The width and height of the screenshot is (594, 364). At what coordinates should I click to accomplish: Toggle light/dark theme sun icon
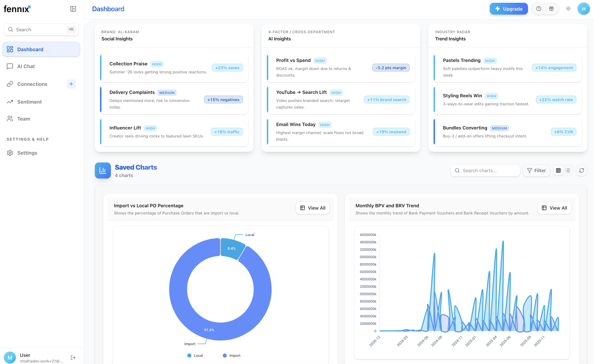[x=568, y=9]
